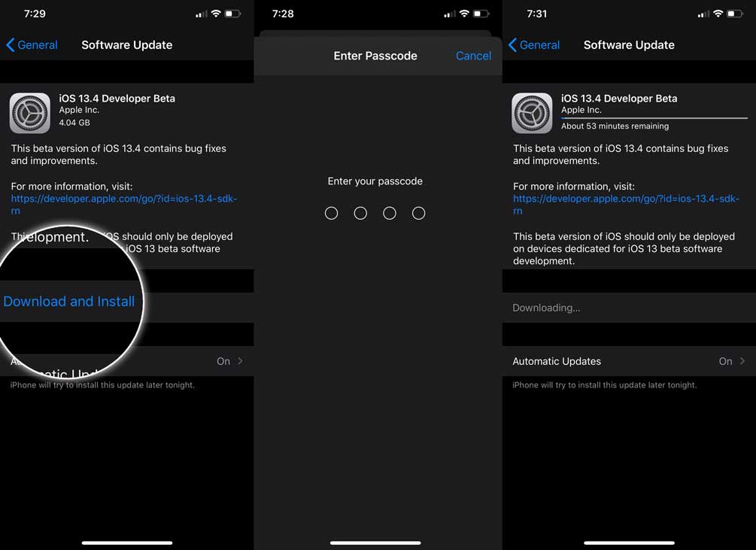The height and width of the screenshot is (550, 756).
Task: Tap the Enter your passcode prompt
Action: point(375,181)
